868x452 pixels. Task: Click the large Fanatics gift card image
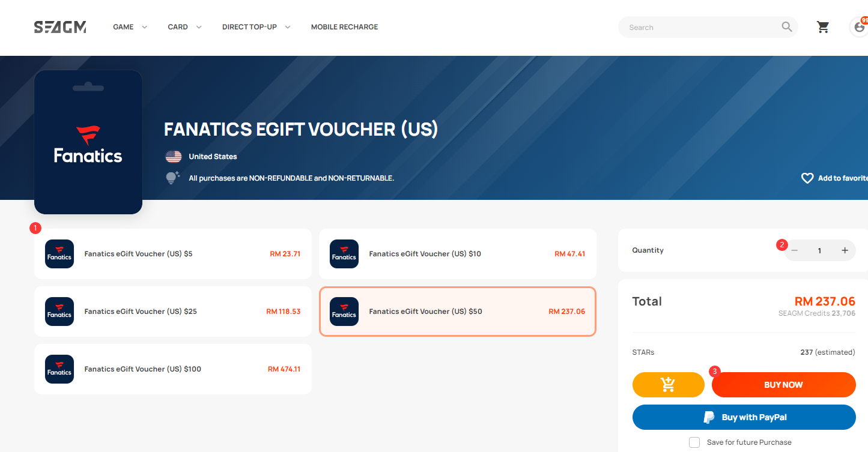pyautogui.click(x=88, y=142)
